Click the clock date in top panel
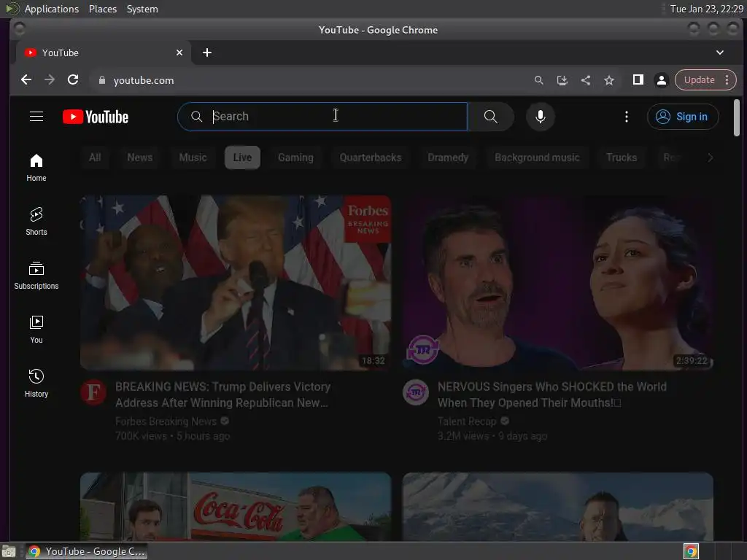Screen dimensions: 747x560 click(x=706, y=9)
